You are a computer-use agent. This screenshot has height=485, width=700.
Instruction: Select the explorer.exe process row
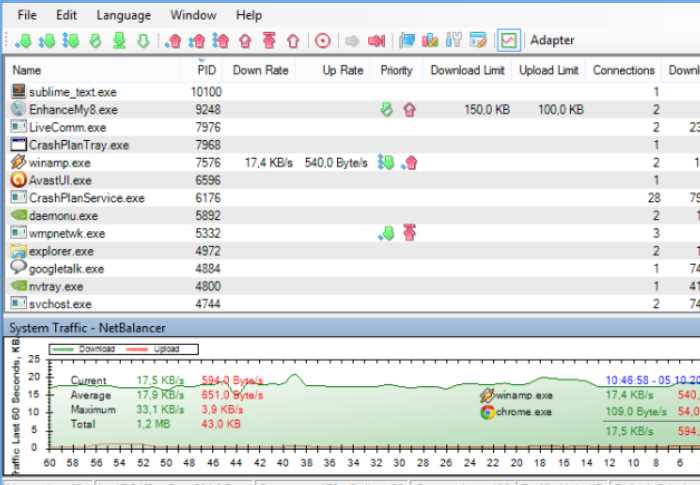coord(352,251)
